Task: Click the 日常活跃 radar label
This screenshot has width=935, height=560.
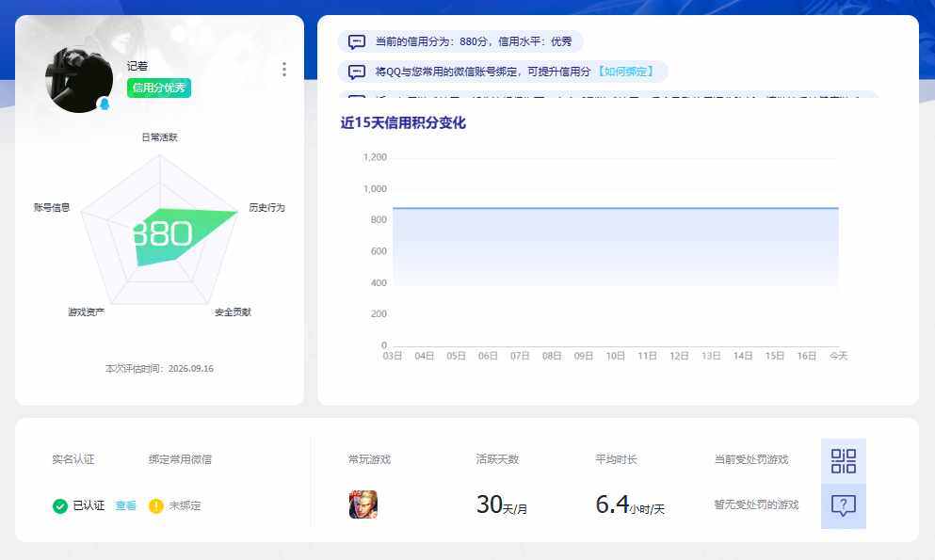Action: [159, 137]
